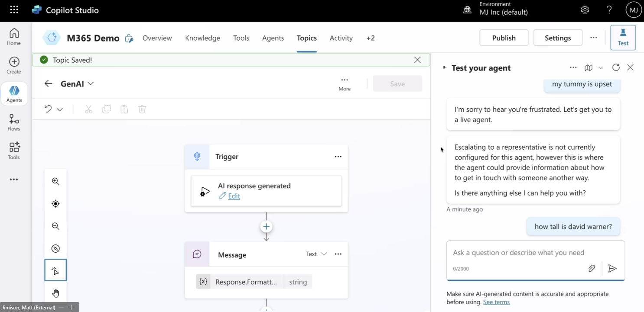Zoom out on the canvas
The image size is (644, 312).
55,226
